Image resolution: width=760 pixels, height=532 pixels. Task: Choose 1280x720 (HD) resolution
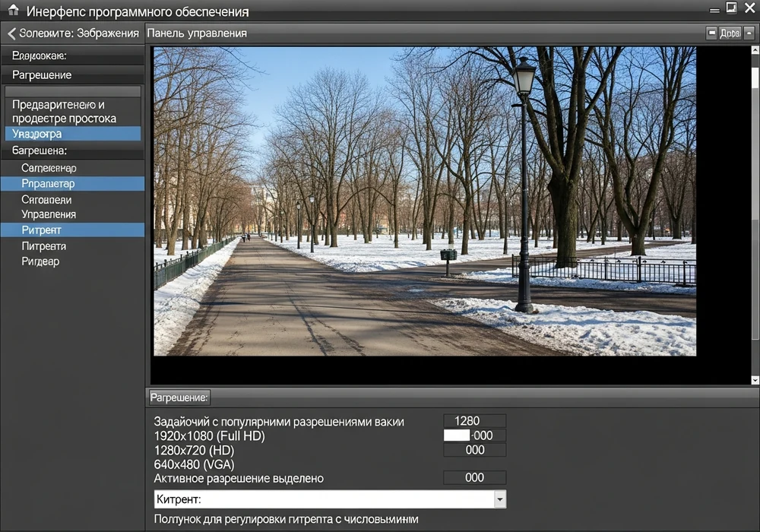(x=194, y=450)
